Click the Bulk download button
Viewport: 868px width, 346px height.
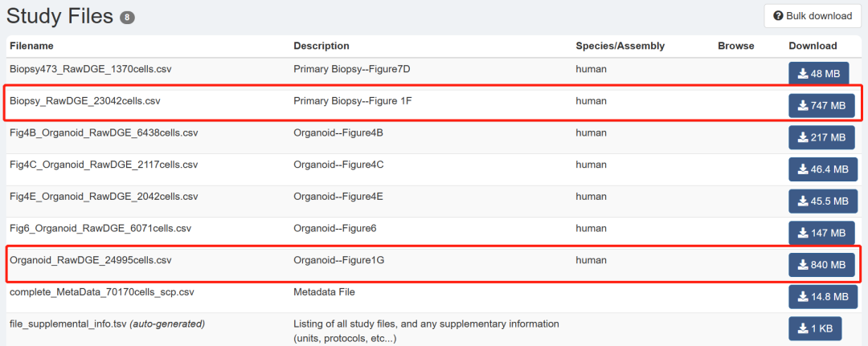click(x=812, y=16)
